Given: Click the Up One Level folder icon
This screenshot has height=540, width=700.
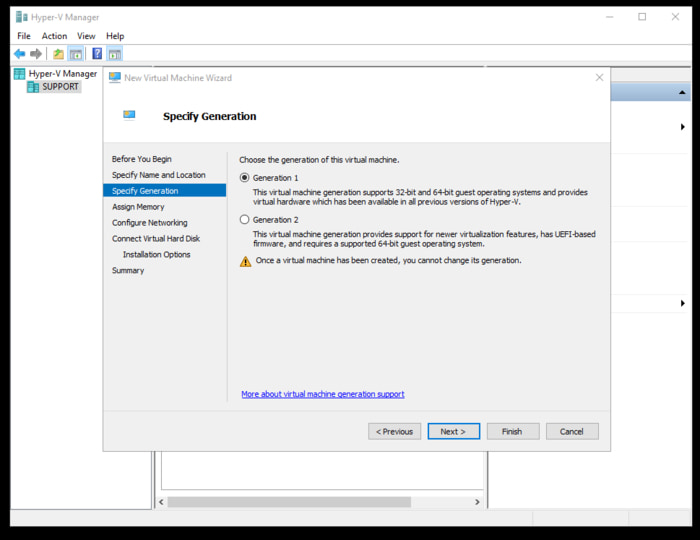Looking at the screenshot, I should coord(58,54).
